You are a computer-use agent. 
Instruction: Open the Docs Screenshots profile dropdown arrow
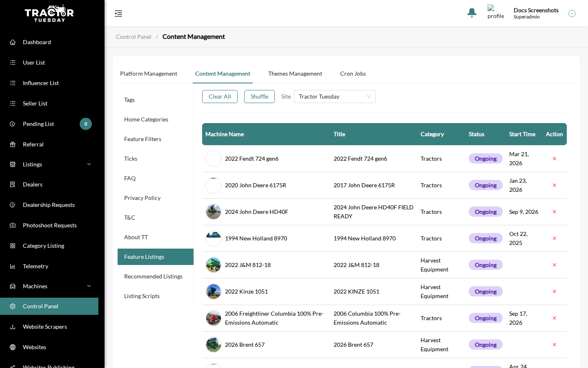(572, 13)
